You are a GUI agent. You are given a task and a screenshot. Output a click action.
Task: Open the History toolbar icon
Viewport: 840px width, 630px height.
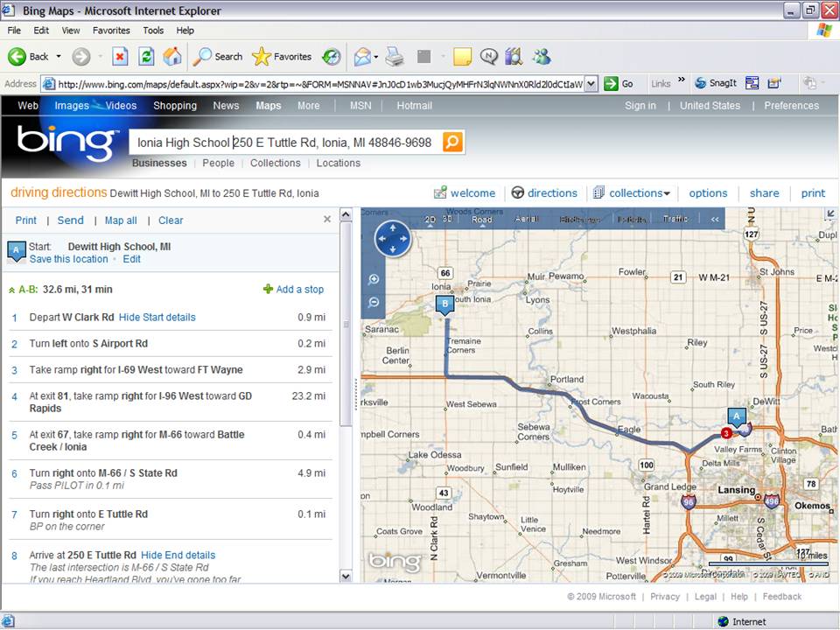[332, 56]
